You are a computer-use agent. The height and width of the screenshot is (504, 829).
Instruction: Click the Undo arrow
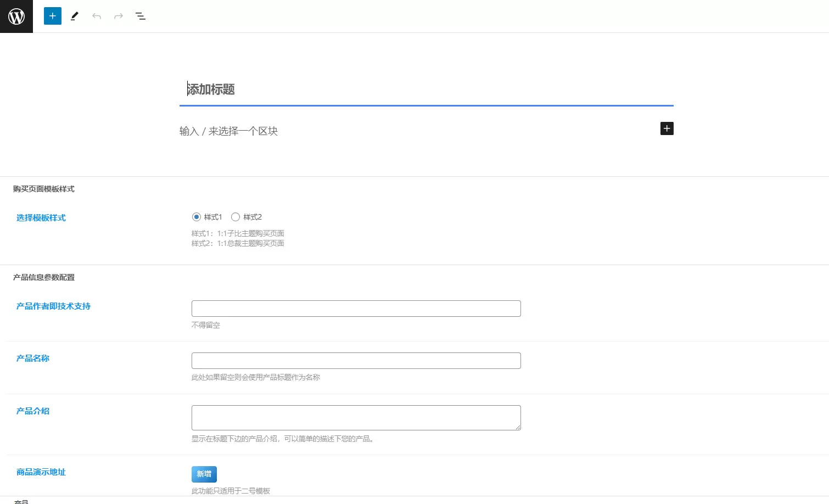click(x=97, y=16)
